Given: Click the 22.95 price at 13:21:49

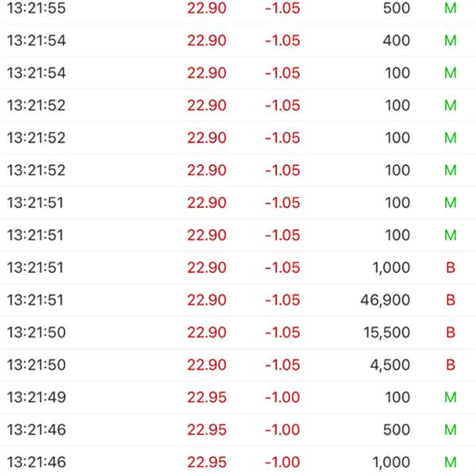Looking at the screenshot, I should click(207, 397).
